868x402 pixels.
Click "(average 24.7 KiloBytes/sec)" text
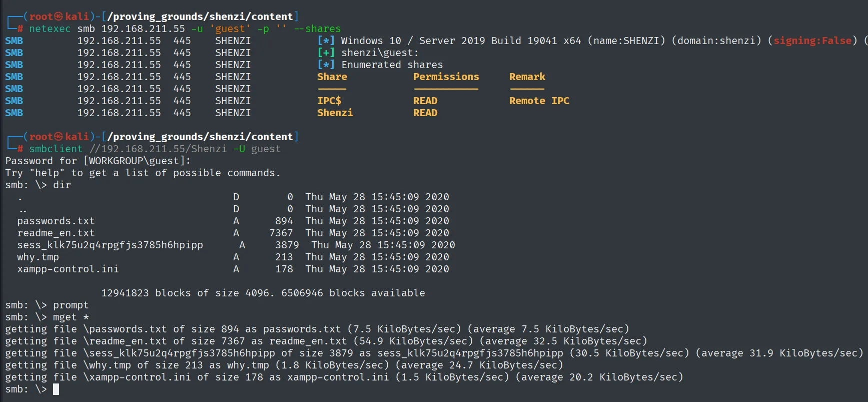tap(479, 365)
